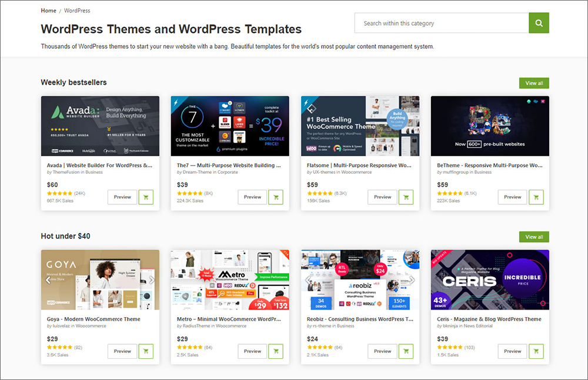Open Metro theme thumbnail image
This screenshot has height=380, width=588.
click(230, 280)
